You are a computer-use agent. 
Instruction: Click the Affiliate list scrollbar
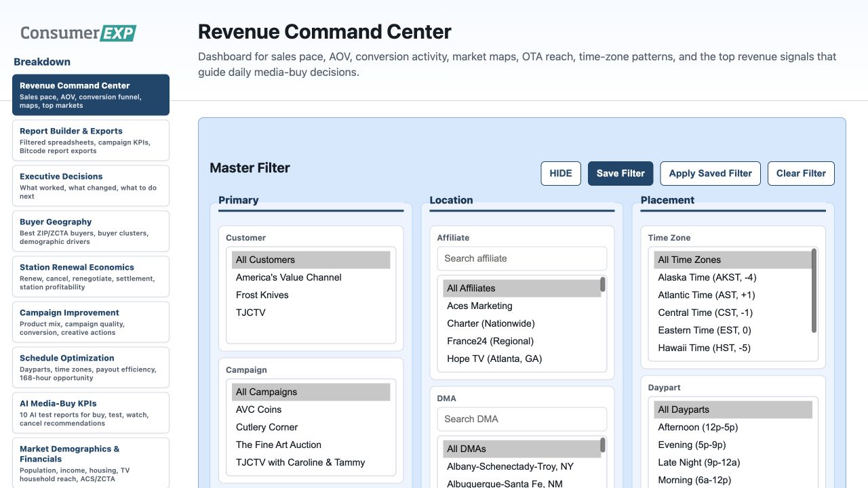(x=603, y=285)
